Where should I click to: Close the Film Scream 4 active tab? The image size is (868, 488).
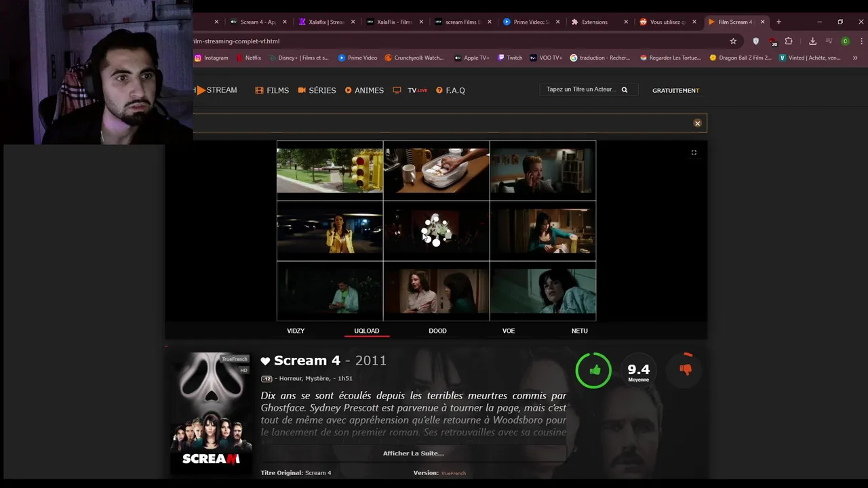(x=762, y=22)
